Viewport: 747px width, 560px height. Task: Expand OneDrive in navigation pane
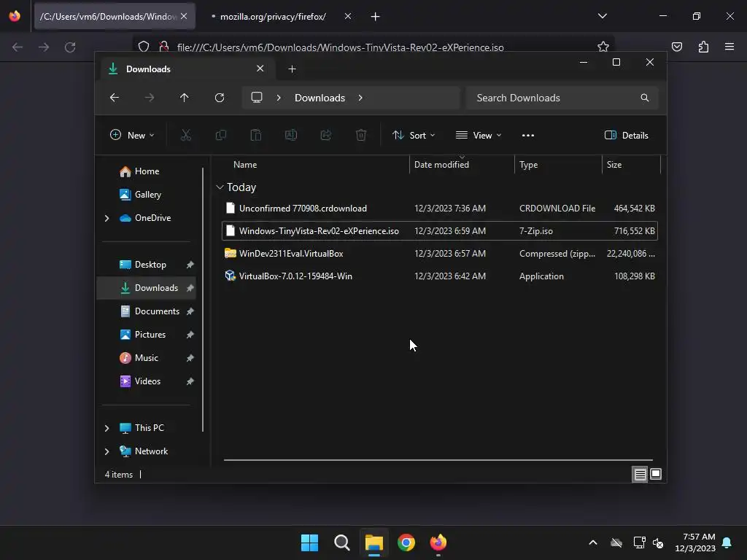coord(107,218)
